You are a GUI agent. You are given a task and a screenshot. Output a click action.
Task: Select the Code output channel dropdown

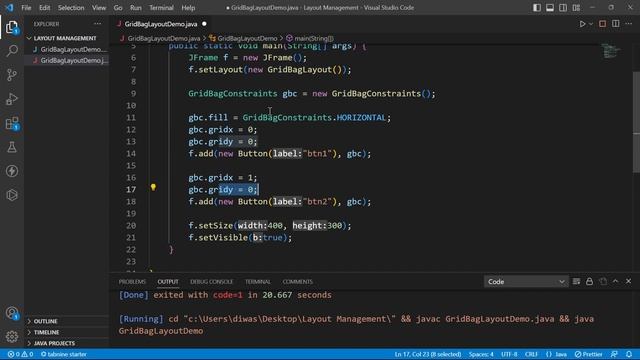[526, 282]
